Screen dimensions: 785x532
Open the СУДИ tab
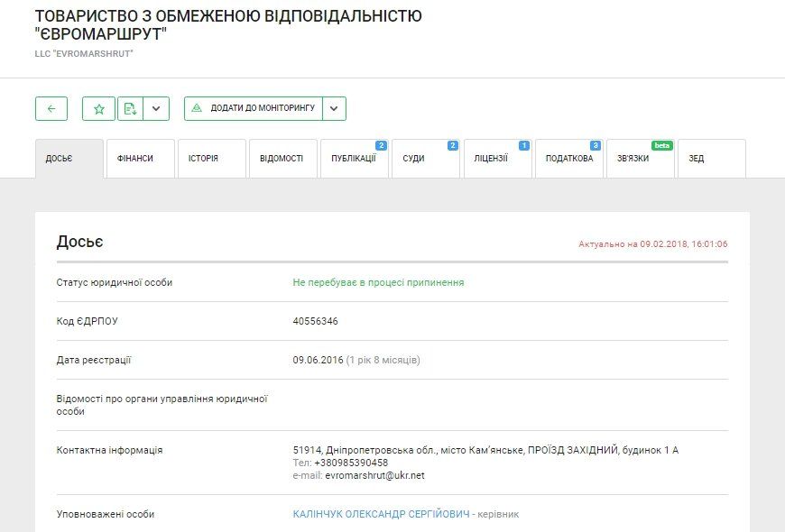click(x=414, y=158)
